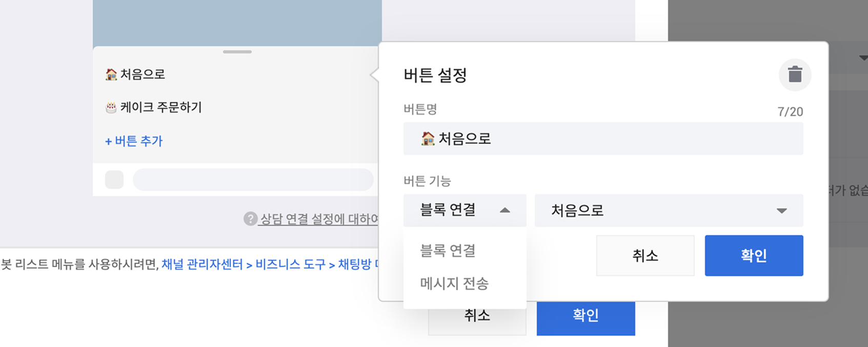
Task: Choose 블록 연결 from the open dropdown list
Action: click(x=448, y=250)
